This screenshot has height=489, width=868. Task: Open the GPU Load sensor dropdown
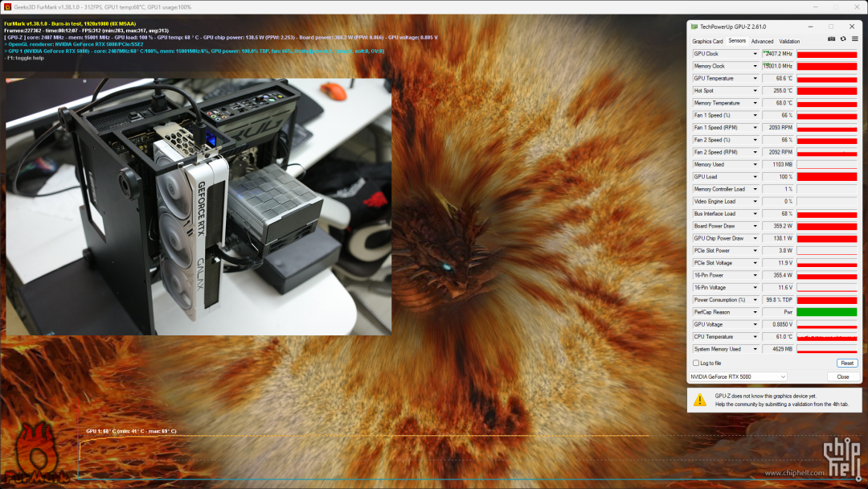(755, 177)
